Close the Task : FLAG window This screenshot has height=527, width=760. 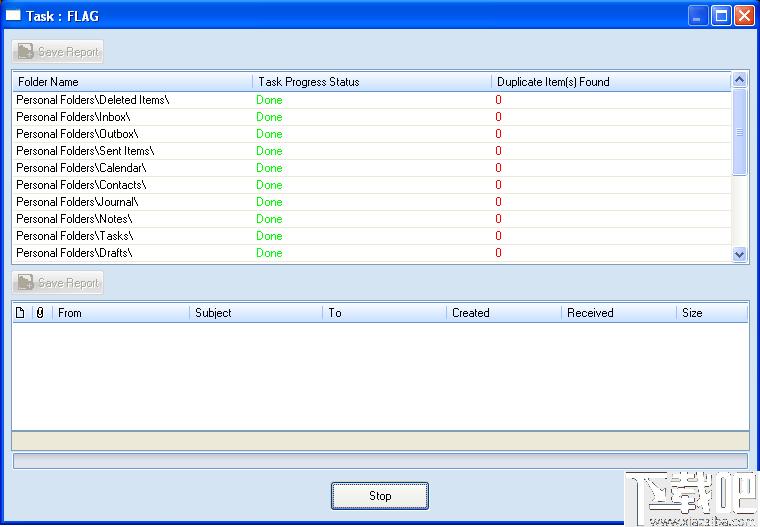(x=744, y=16)
